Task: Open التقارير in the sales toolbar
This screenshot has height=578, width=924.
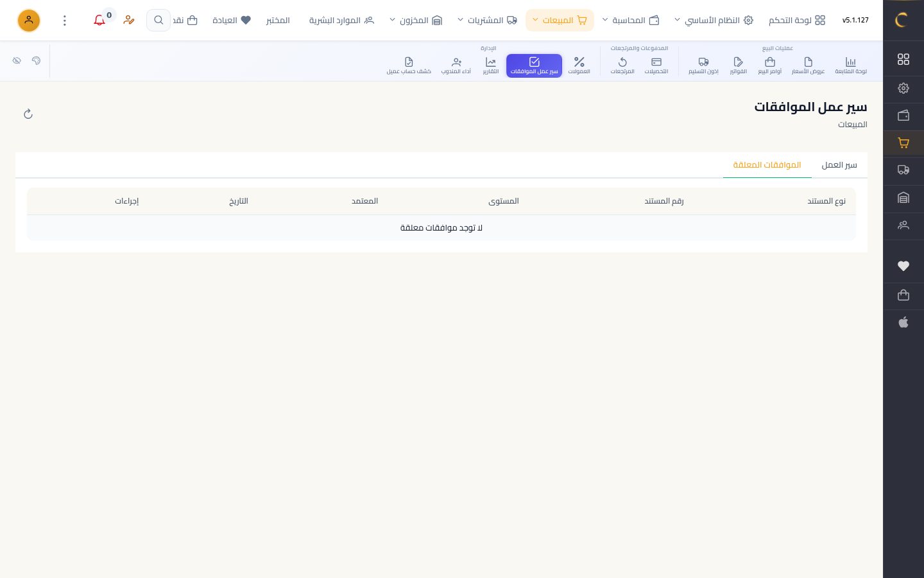Action: click(491, 66)
